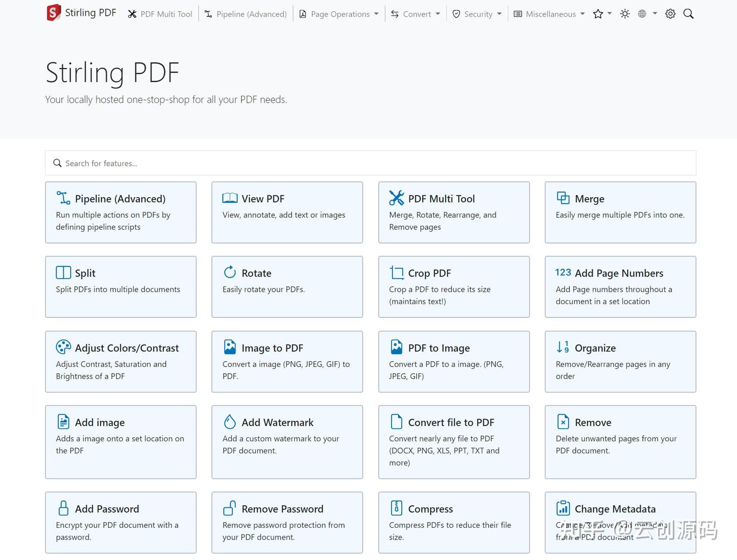The image size is (737, 560).
Task: Expand the Convert dropdown menu
Action: click(x=416, y=14)
